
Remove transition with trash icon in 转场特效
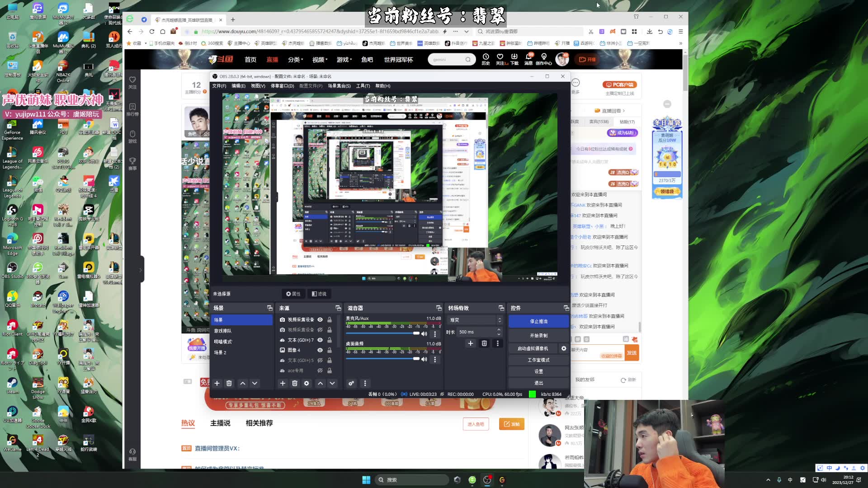(x=484, y=343)
